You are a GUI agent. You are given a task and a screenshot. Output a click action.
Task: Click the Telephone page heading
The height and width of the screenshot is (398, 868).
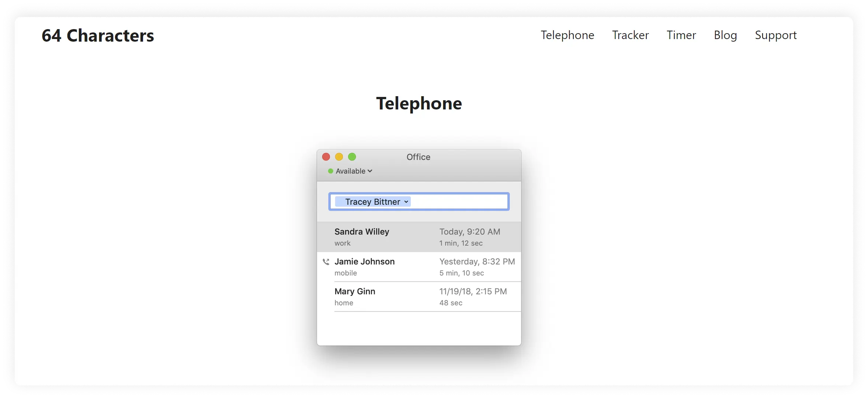(419, 104)
